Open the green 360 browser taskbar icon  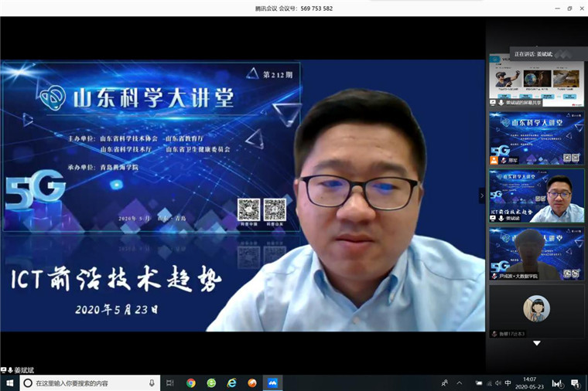[x=211, y=383]
